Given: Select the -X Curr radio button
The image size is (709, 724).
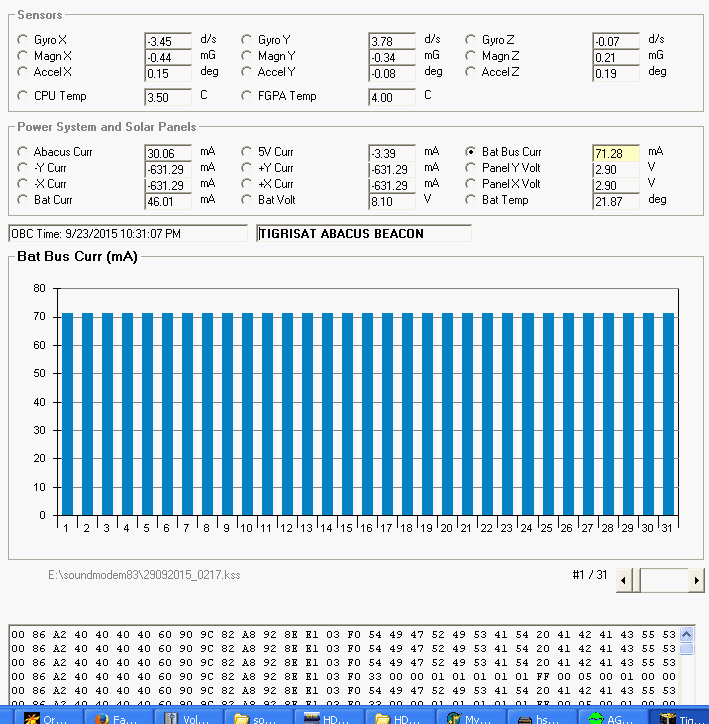Looking at the screenshot, I should (22, 184).
